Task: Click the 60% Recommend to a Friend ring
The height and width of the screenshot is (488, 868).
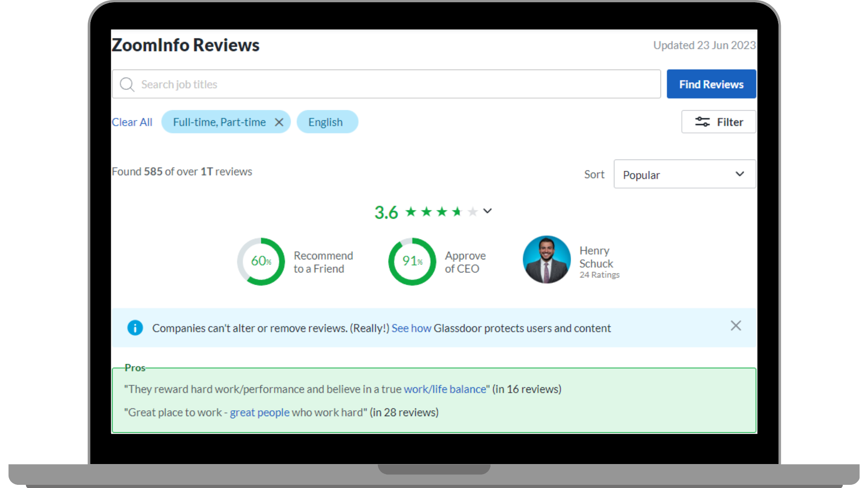Action: click(x=261, y=261)
